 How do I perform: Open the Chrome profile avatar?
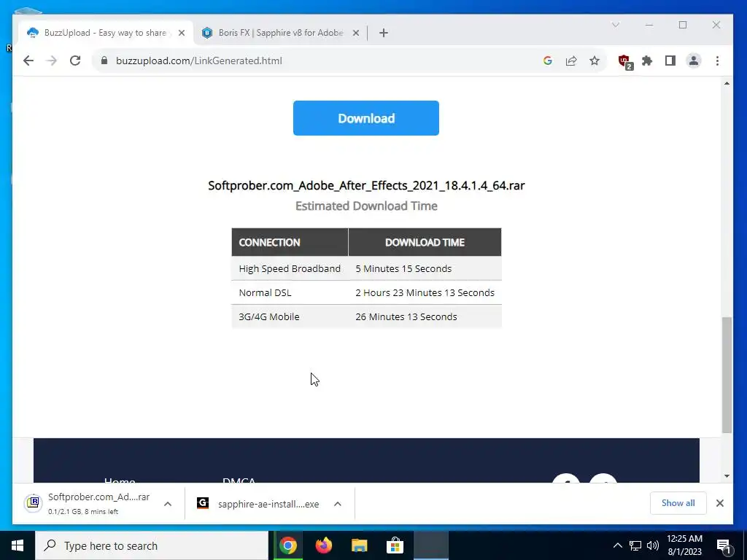[x=694, y=61]
